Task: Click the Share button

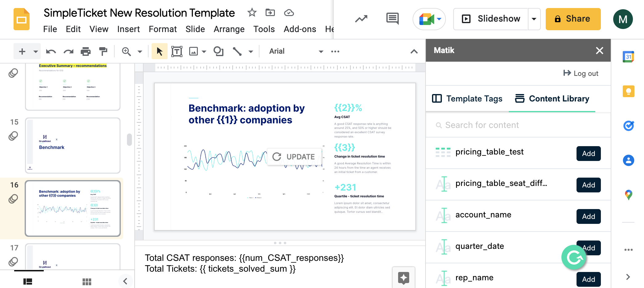Action: (x=573, y=19)
